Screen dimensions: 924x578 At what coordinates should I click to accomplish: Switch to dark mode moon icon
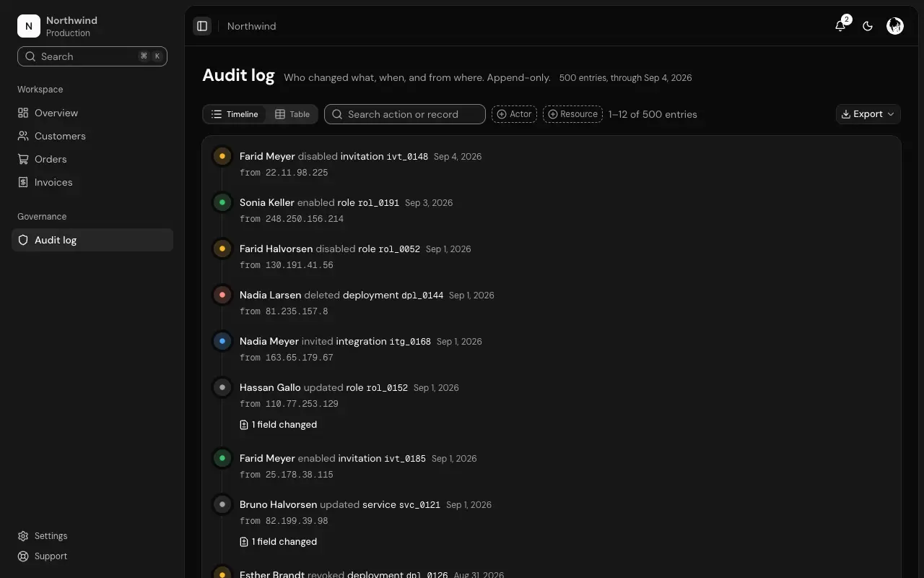[x=868, y=26]
